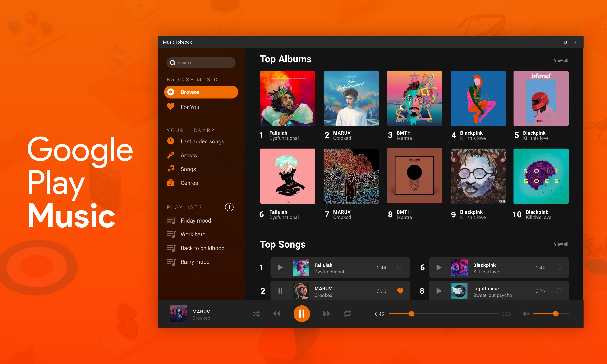The height and width of the screenshot is (364, 607).
Task: Open the Browse section
Action: (x=201, y=92)
